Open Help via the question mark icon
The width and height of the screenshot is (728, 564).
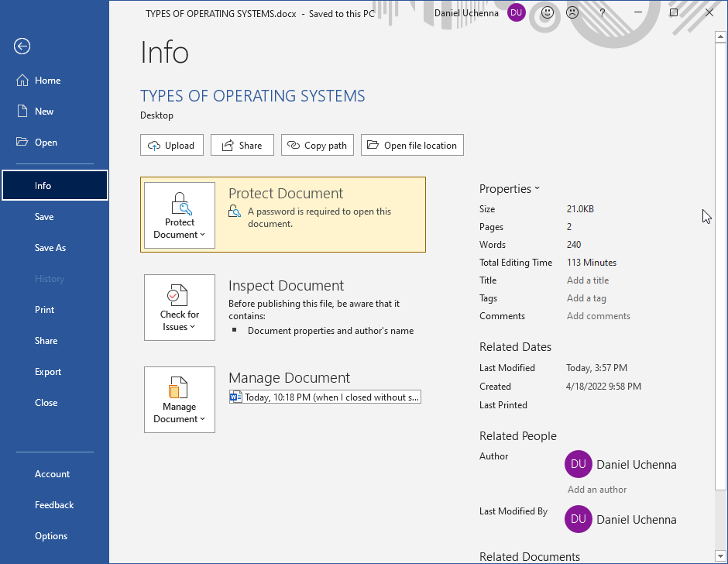602,13
